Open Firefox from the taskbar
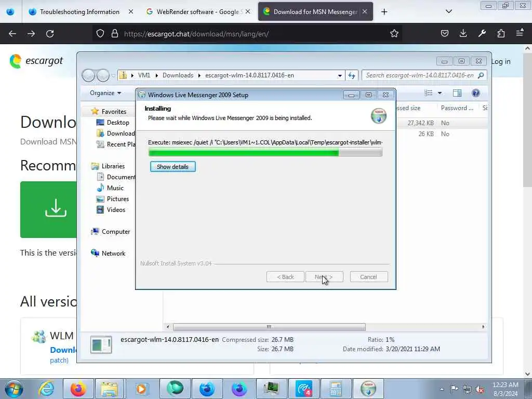 point(78,389)
